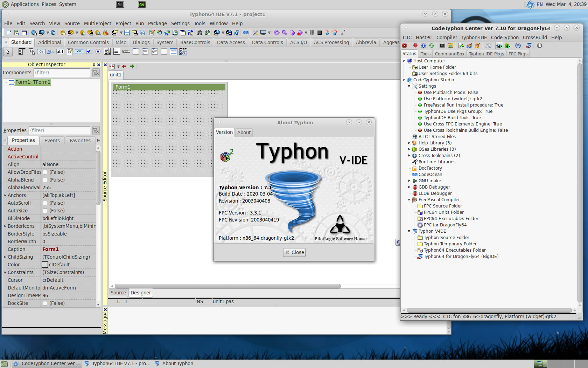Screen dimensions: 588x368
Task: Collapse the Host Computer tree node
Action: tap(404, 61)
